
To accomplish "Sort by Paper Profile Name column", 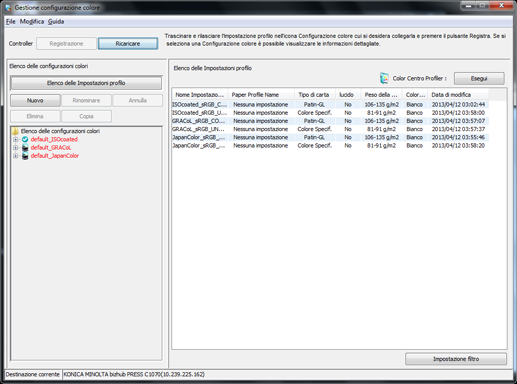I will click(x=261, y=95).
